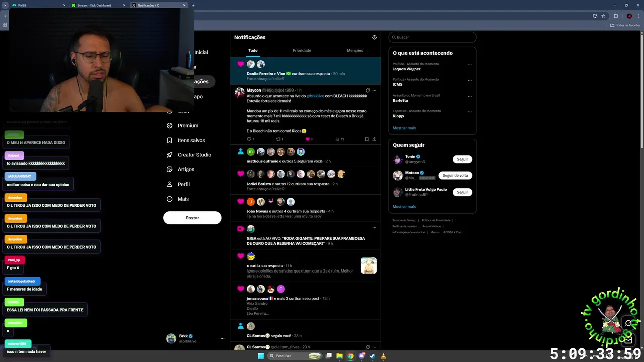Share Maycon's post
The height and width of the screenshot is (362, 644).
tap(374, 139)
